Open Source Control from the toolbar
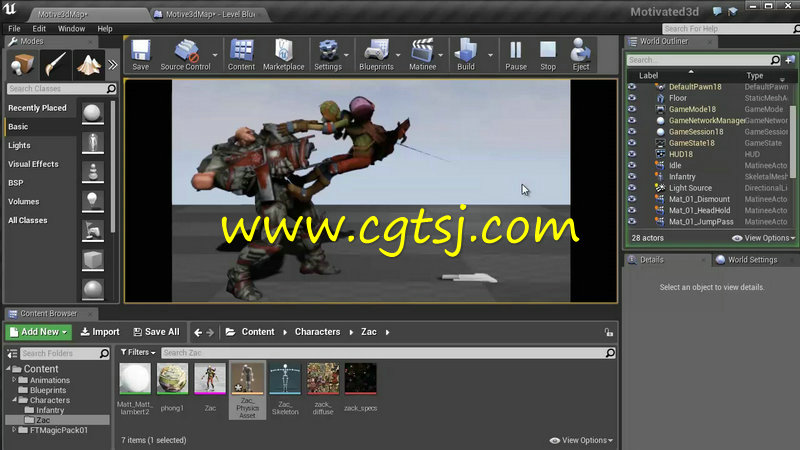 tap(185, 54)
